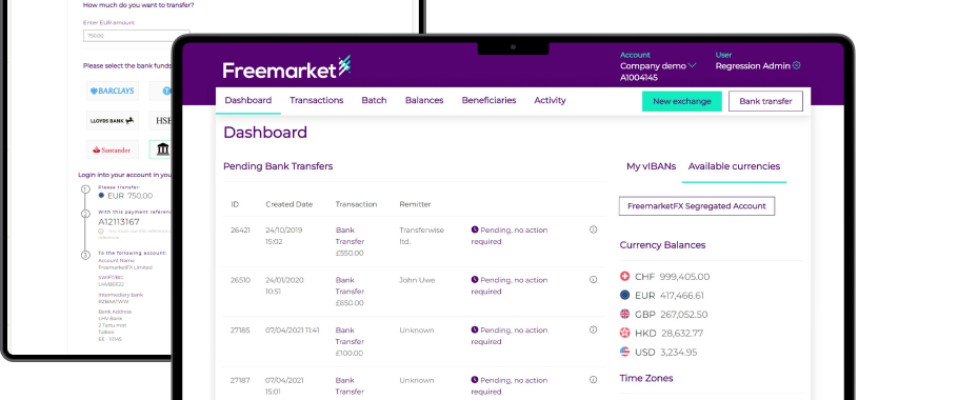Click into the Enter EUR amount field

(137, 36)
